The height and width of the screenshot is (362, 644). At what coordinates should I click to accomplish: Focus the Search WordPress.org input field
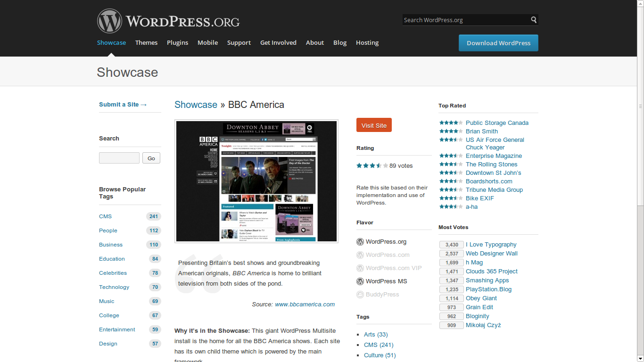pos(466,20)
